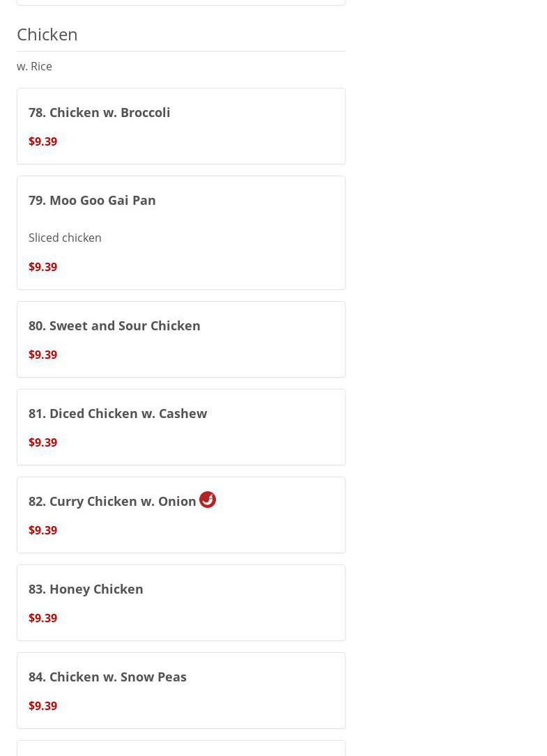
Task: Open the 78. Chicken w. Broccoli item
Action: (100, 112)
